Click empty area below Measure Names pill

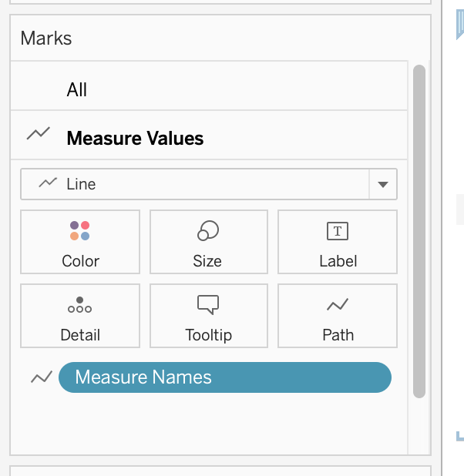pyautogui.click(x=208, y=424)
